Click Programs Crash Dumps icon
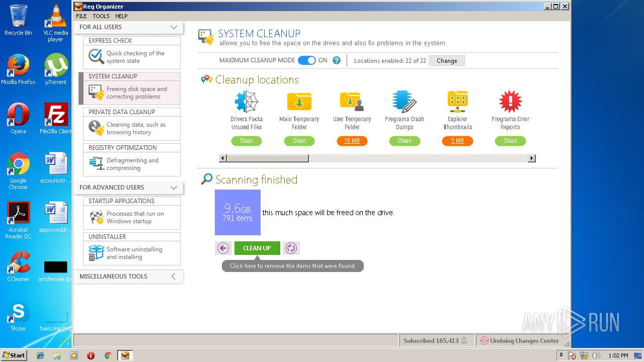This screenshot has width=644, height=362. pos(405,102)
